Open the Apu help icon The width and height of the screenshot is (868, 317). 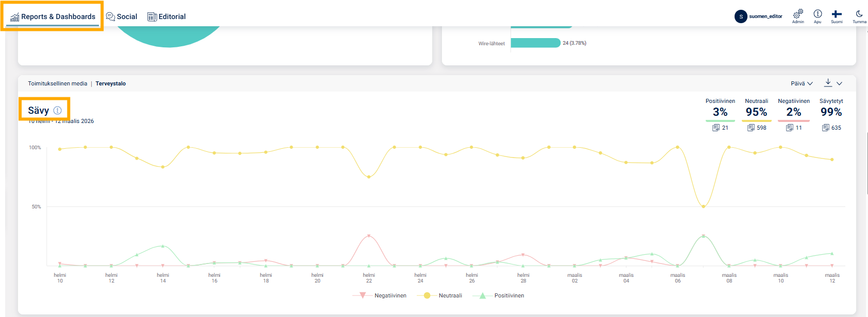(818, 14)
